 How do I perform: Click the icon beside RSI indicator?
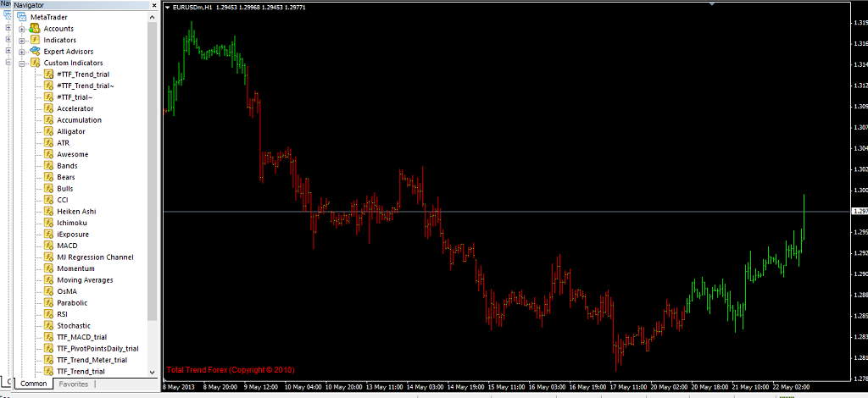coord(48,314)
